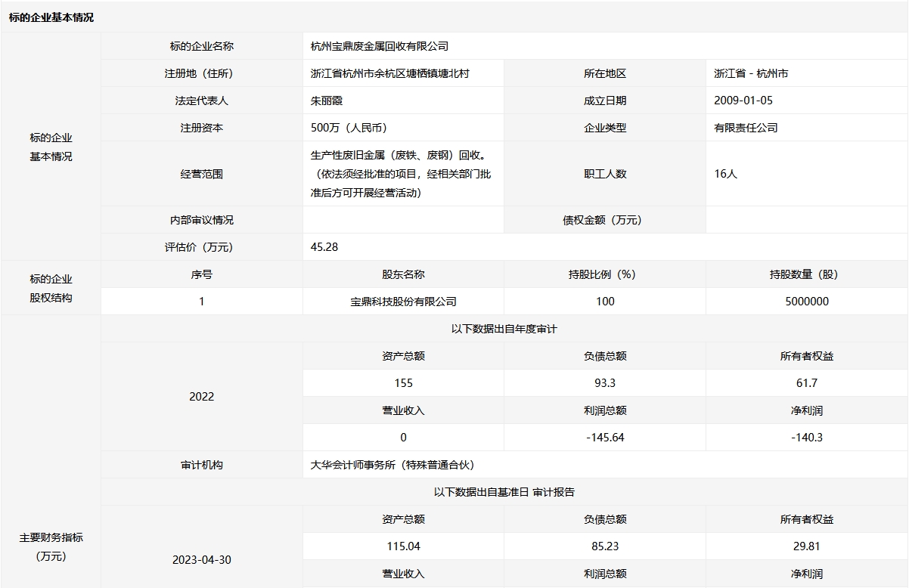
Task: Select the 标的企业名称 label cell
Action: point(202,46)
